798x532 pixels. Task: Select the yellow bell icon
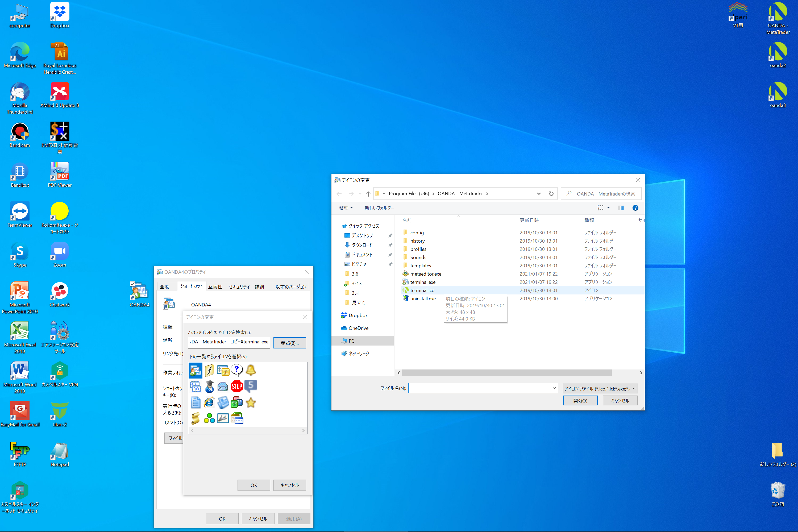(x=251, y=370)
